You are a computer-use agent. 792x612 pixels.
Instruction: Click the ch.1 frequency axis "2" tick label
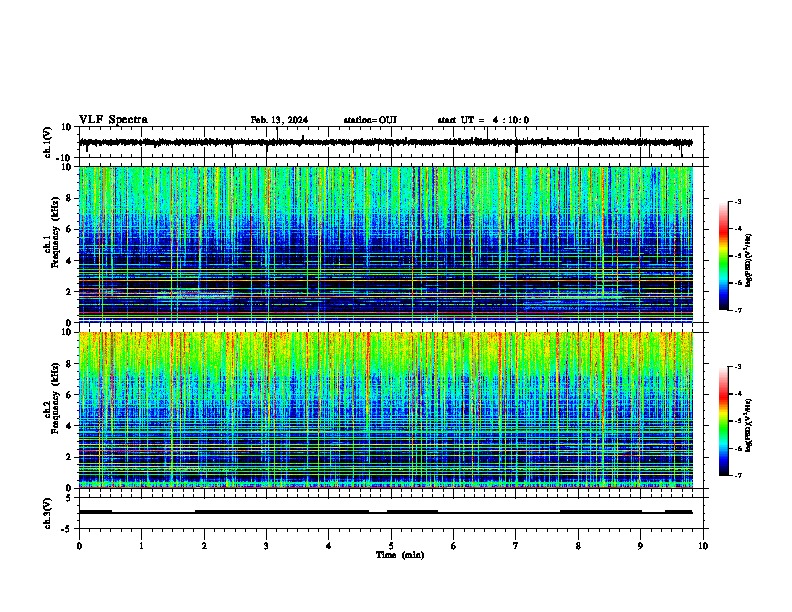coord(70,292)
